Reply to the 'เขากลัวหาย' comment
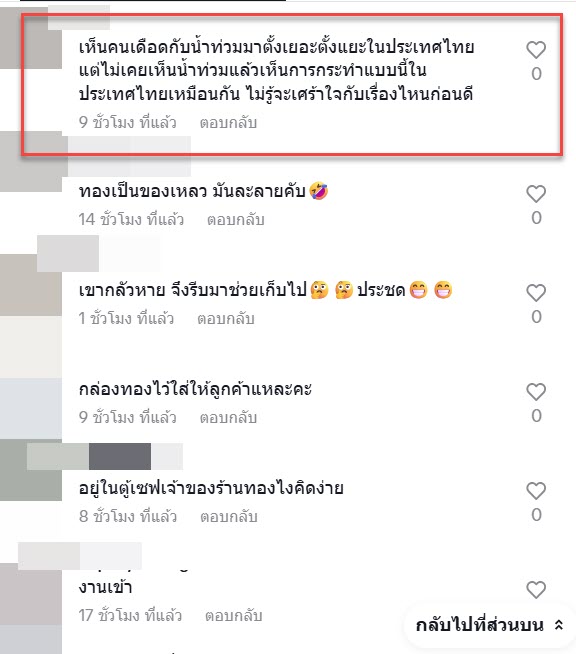576x654 pixels. click(x=226, y=319)
